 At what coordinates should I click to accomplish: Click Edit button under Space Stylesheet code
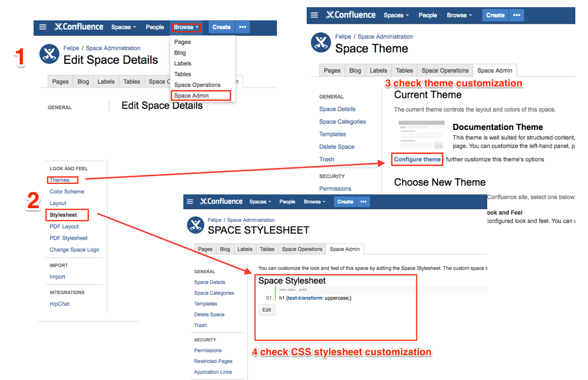pyautogui.click(x=266, y=310)
